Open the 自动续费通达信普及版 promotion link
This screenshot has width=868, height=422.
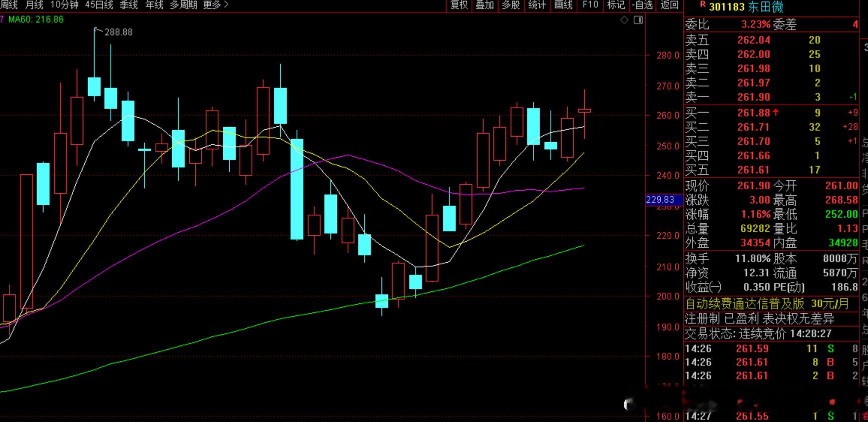767,304
